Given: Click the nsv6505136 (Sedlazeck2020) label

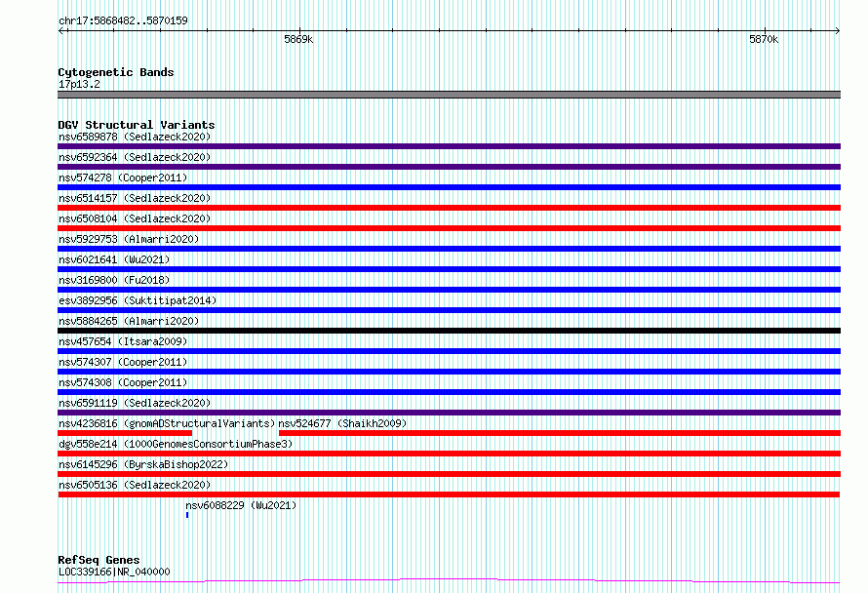Looking at the screenshot, I should (135, 485).
